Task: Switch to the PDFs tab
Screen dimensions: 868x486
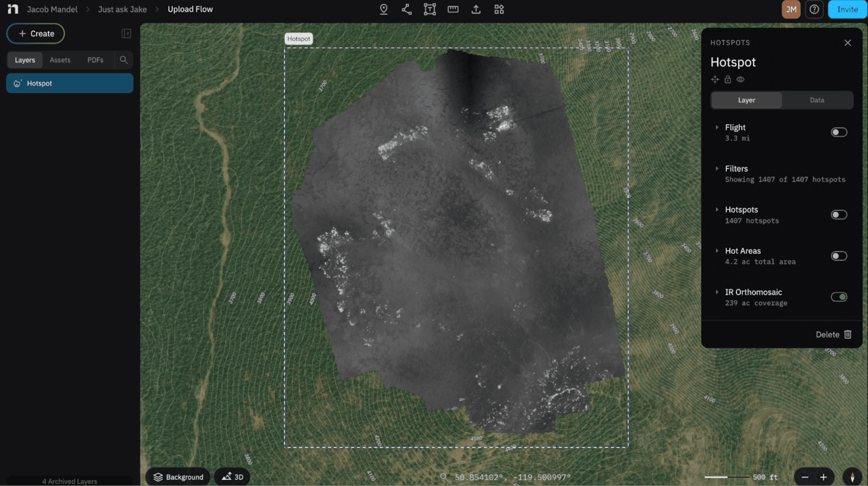Action: (x=95, y=60)
